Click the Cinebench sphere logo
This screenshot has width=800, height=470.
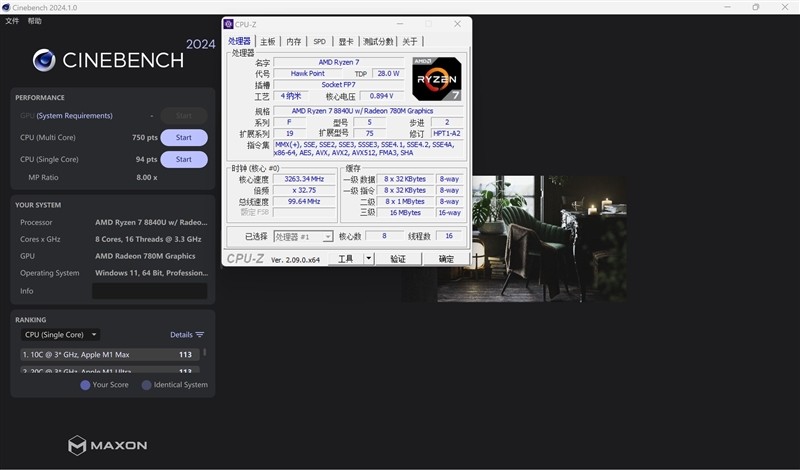point(44,60)
